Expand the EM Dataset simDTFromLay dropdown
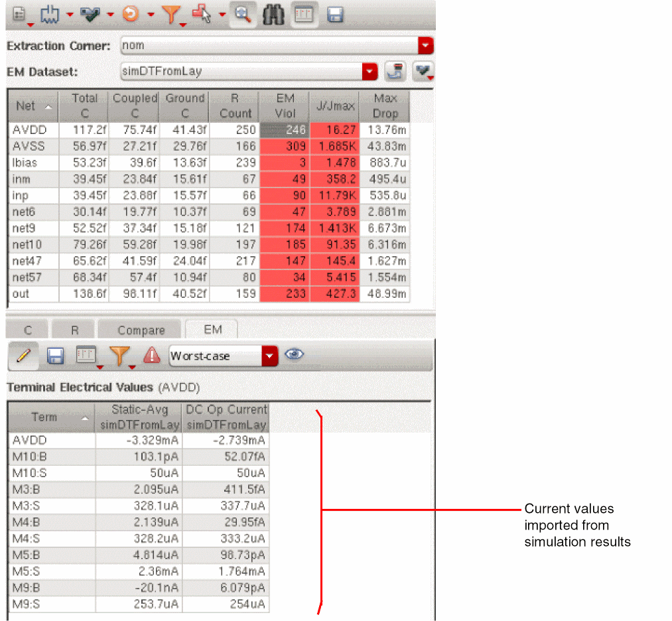Viewport: 672px width, 621px height. click(370, 72)
